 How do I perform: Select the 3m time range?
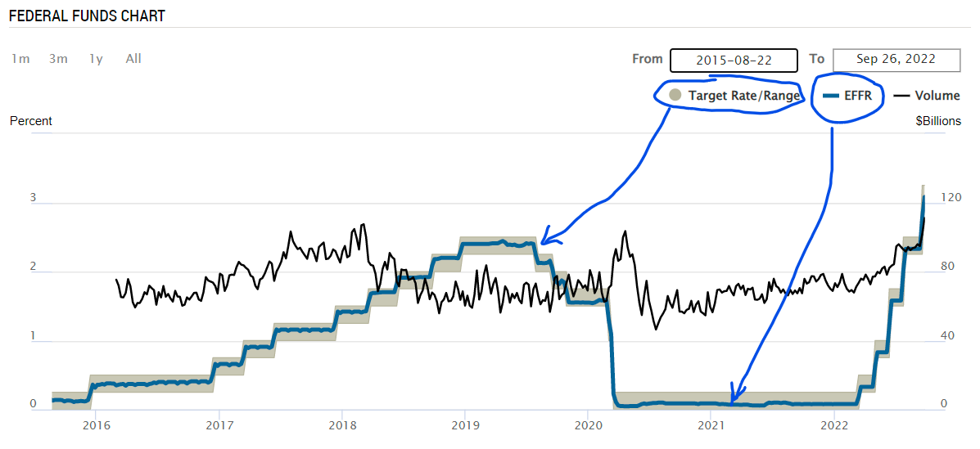pos(58,59)
